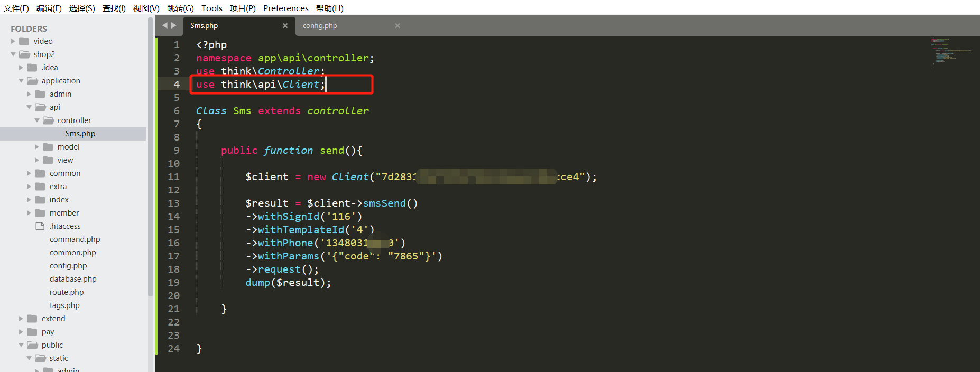This screenshot has height=372, width=980.
Task: Click the application folder icon
Action: click(x=32, y=81)
